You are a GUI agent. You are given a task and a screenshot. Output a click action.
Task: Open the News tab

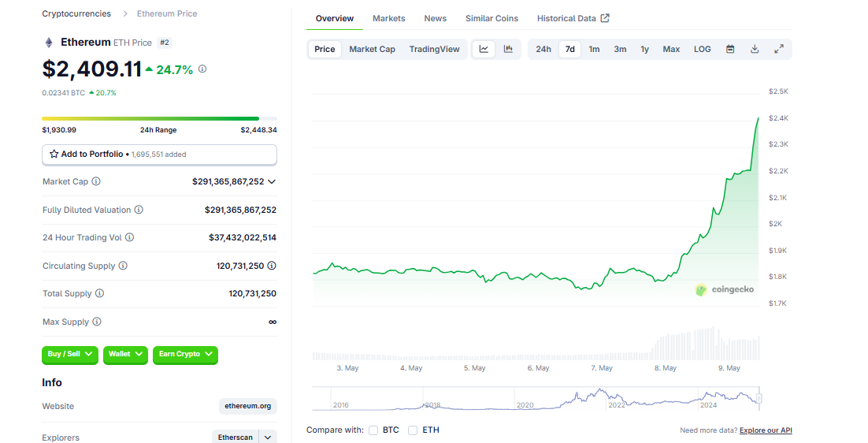pos(435,18)
